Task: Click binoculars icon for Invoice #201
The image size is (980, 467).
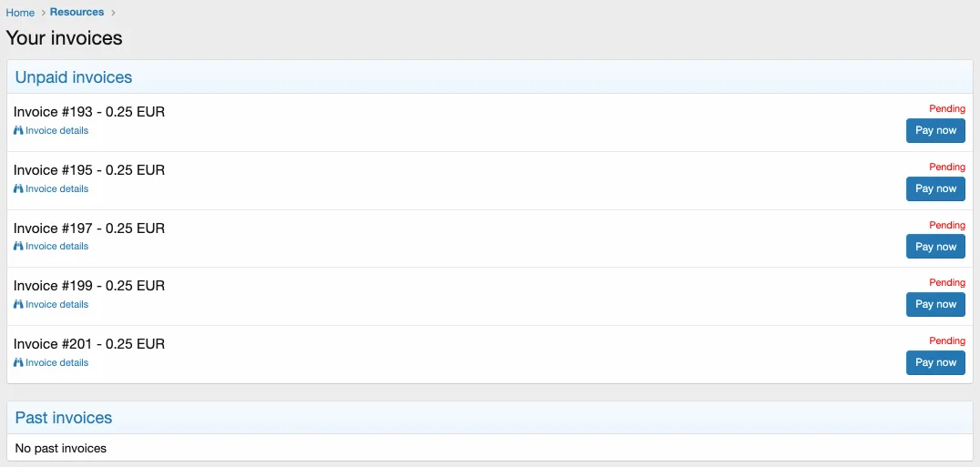Action: [x=18, y=362]
